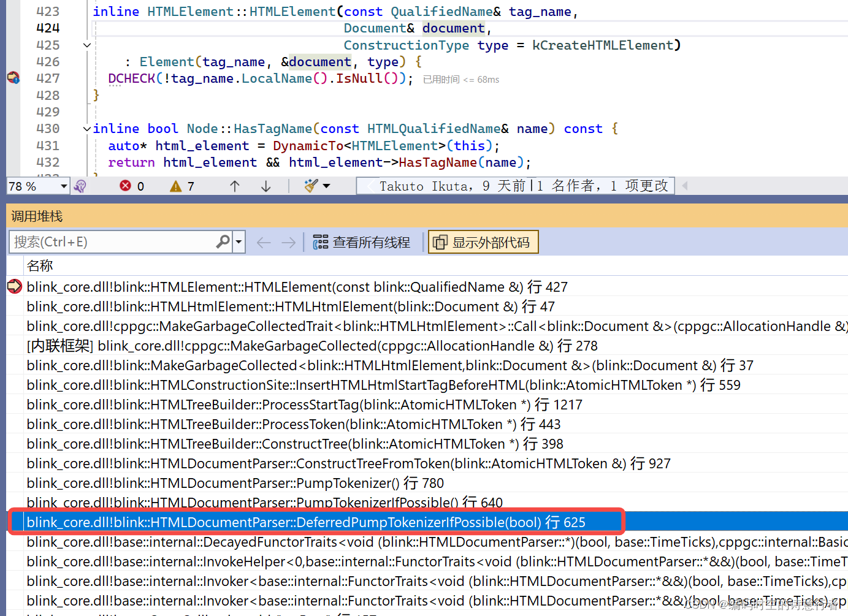The image size is (848, 616).
Task: Select blink::MakeGarbageCollected 行 37 frame
Action: 390,365
